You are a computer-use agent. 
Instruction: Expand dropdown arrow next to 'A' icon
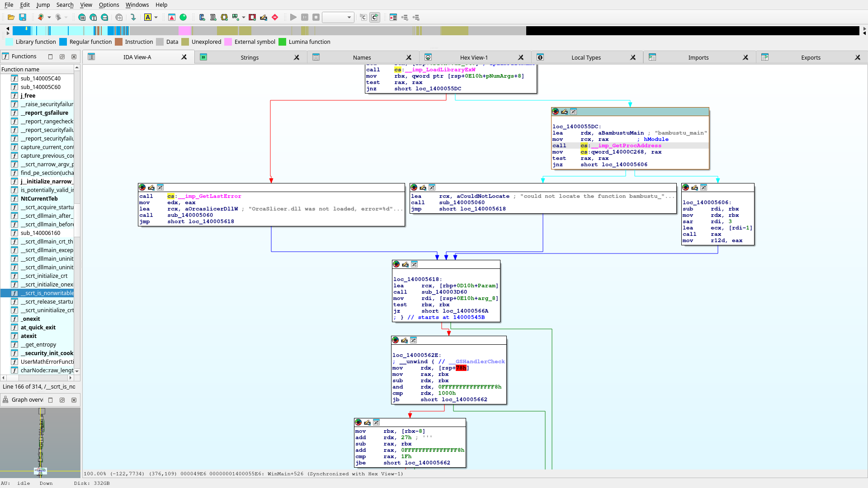156,17
